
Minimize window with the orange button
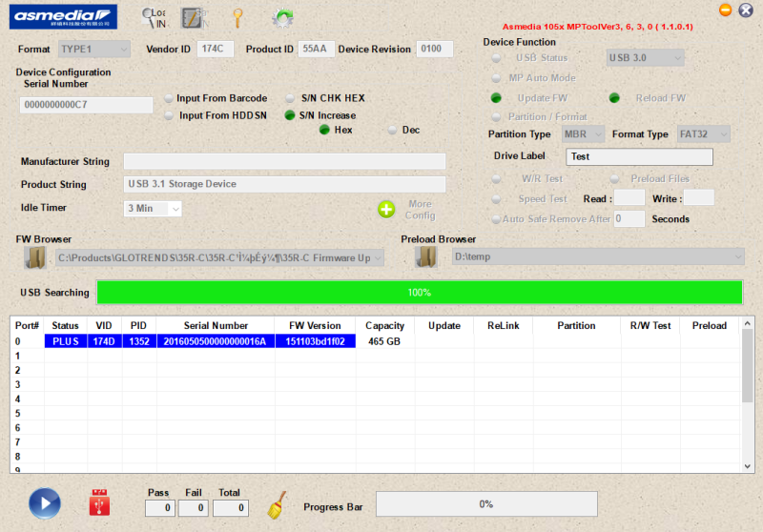click(x=725, y=10)
